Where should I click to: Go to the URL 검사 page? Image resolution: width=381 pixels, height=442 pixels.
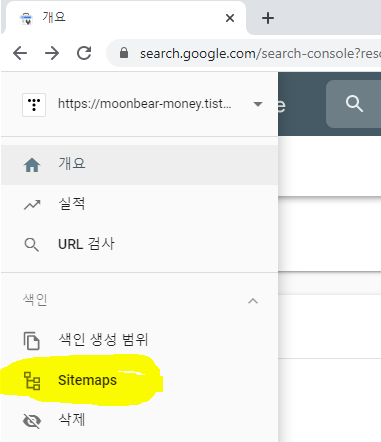tap(139, 245)
